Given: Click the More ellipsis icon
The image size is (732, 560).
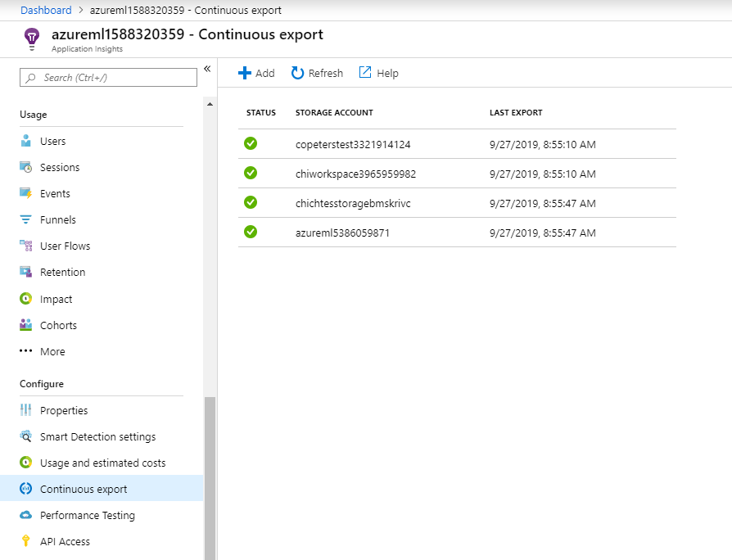Looking at the screenshot, I should (x=25, y=351).
